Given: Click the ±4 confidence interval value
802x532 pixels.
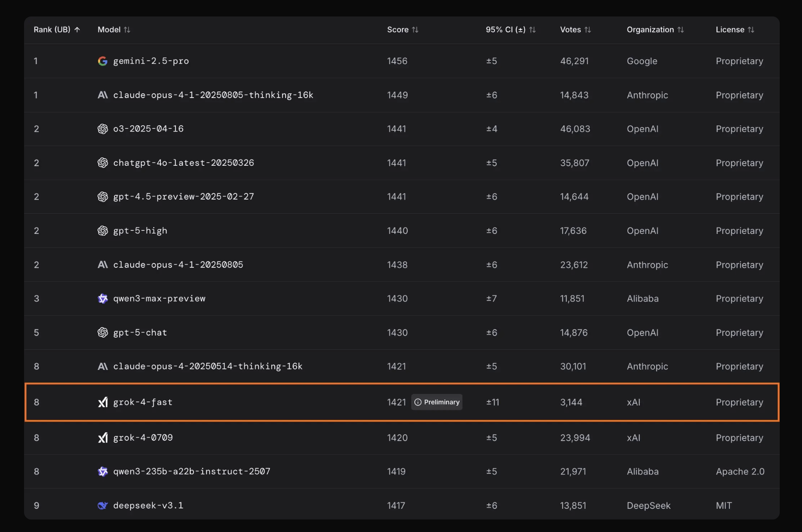Looking at the screenshot, I should [492, 129].
